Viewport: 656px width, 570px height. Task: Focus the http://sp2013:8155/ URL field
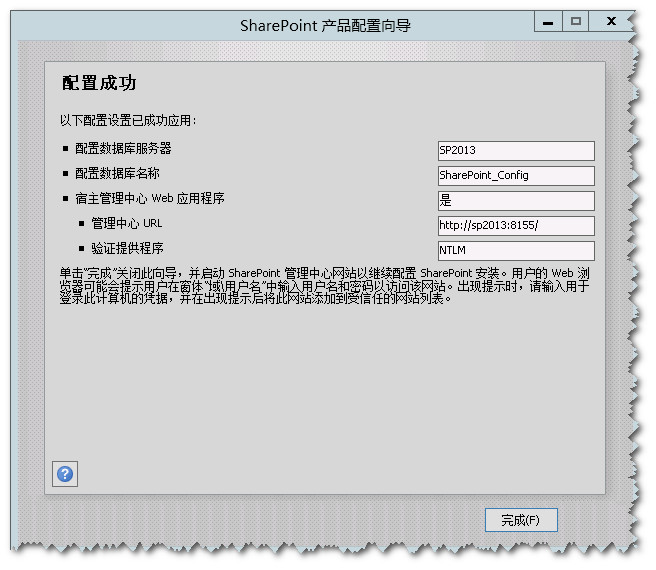[x=515, y=226]
